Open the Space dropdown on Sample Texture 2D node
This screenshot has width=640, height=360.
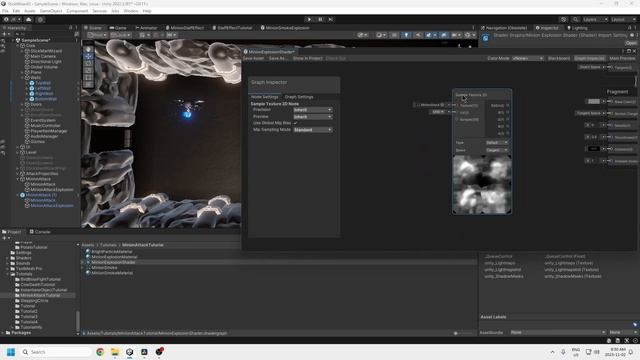click(x=497, y=150)
